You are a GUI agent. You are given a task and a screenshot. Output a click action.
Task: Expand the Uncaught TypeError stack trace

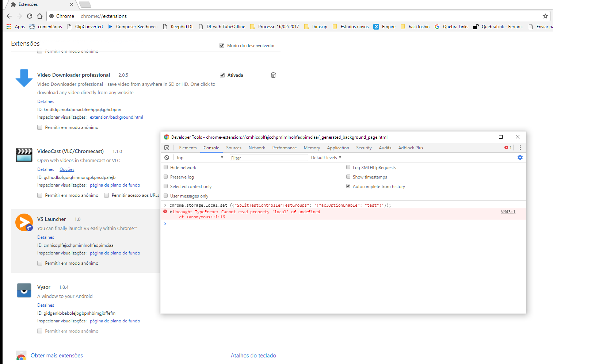pos(171,212)
